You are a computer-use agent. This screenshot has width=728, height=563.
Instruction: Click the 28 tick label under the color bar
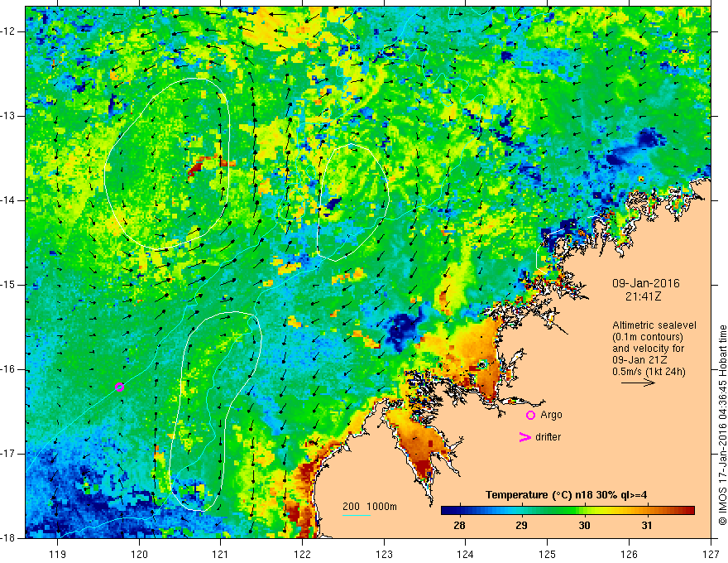[459, 526]
